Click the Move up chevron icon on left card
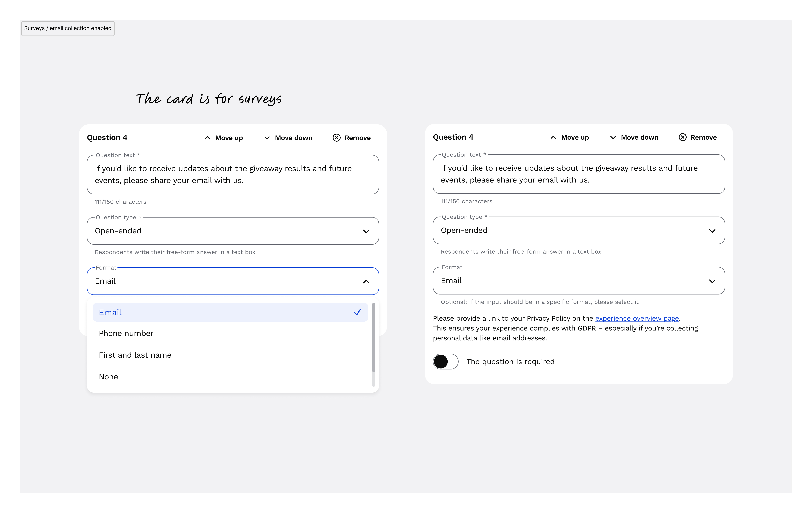This screenshot has width=812, height=513. 207,137
